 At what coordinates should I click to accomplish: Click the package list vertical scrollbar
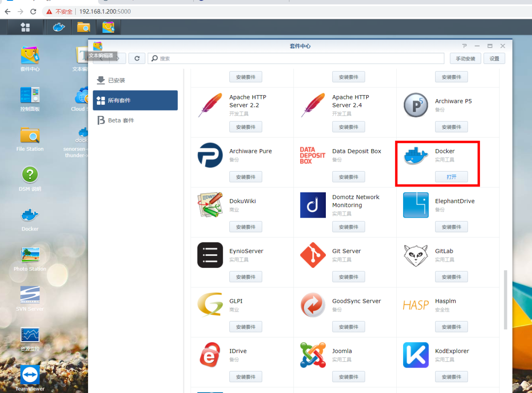pyautogui.click(x=505, y=299)
